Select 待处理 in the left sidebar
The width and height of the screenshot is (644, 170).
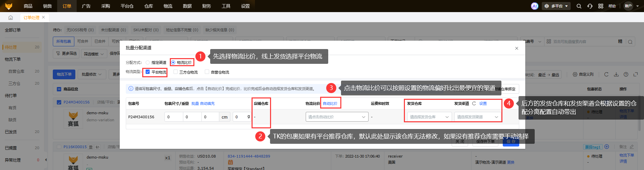tap(22, 47)
